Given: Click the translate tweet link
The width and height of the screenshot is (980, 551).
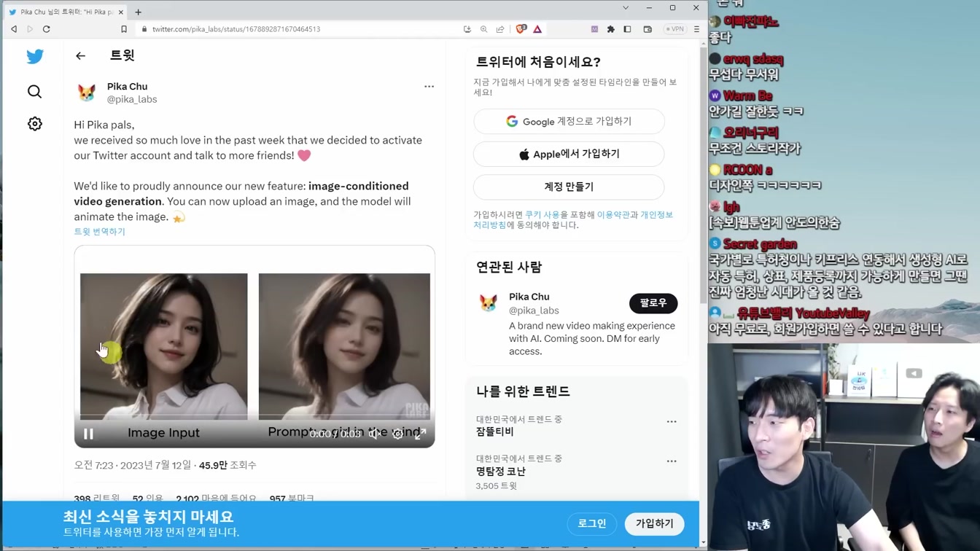Looking at the screenshot, I should pyautogui.click(x=99, y=231).
